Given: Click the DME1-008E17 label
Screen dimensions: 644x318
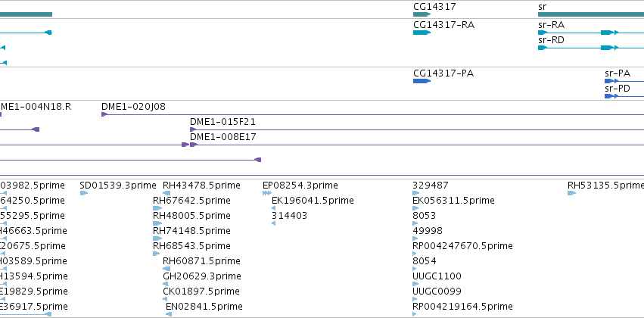Looking at the screenshot, I should [223, 137].
